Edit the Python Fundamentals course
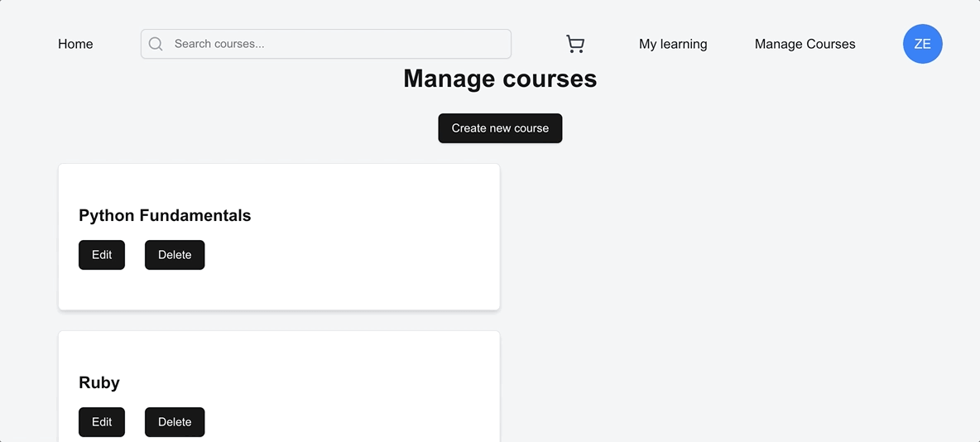This screenshot has height=442, width=980. pos(102,255)
